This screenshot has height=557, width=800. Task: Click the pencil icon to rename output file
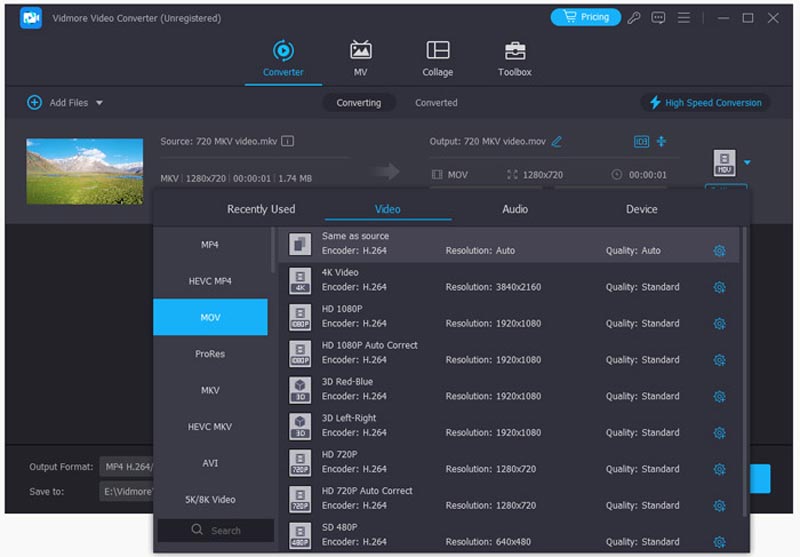557,142
